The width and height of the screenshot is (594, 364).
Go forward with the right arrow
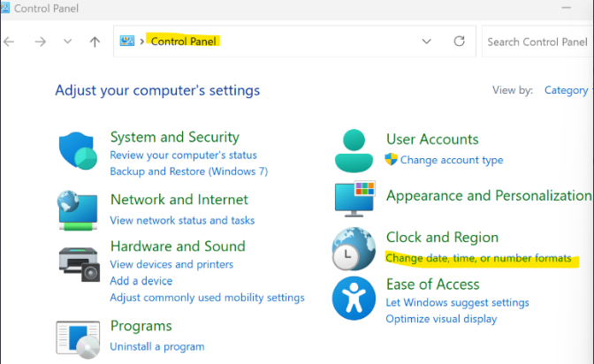pos(40,42)
